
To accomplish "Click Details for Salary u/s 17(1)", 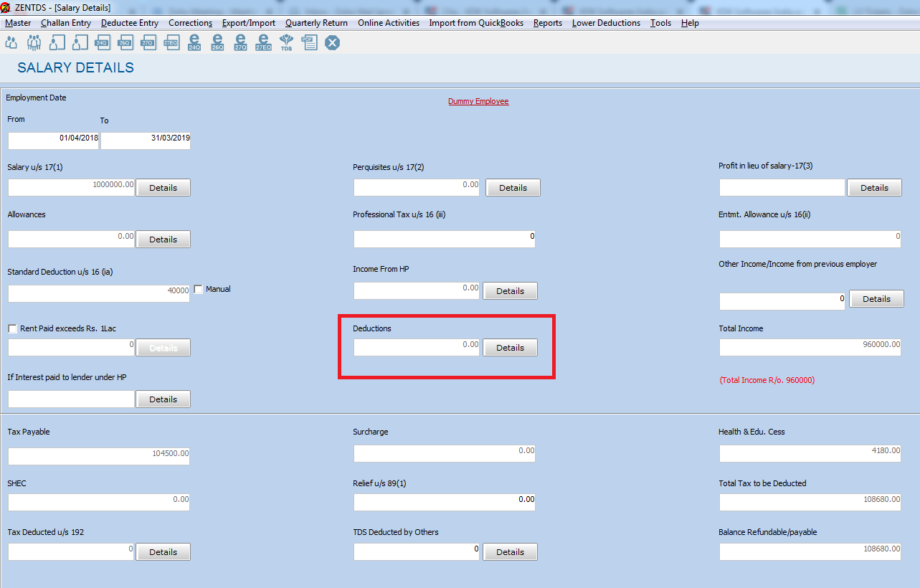I will pyautogui.click(x=163, y=188).
